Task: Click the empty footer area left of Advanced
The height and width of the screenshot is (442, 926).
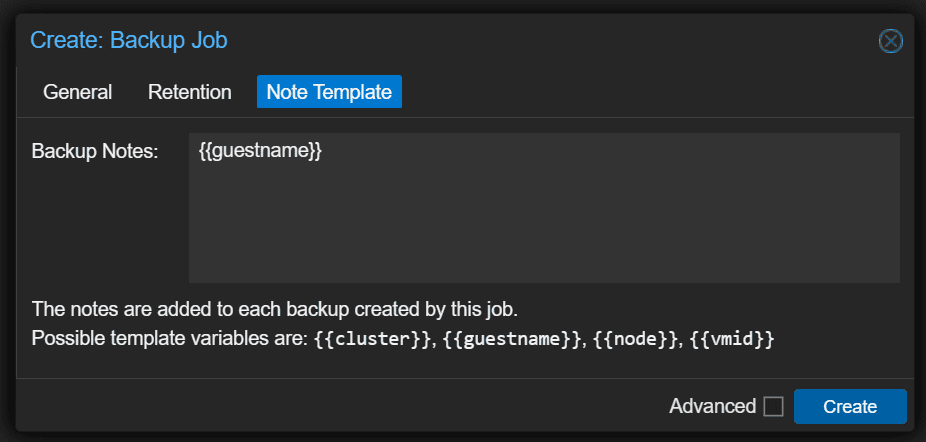Action: (x=340, y=407)
